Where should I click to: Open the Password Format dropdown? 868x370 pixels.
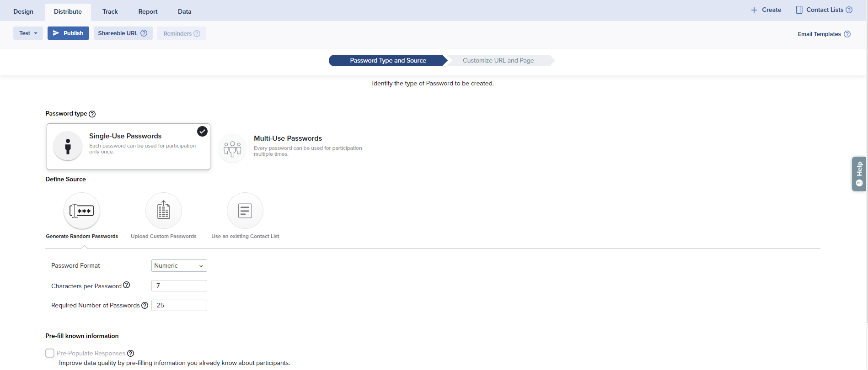(x=179, y=266)
